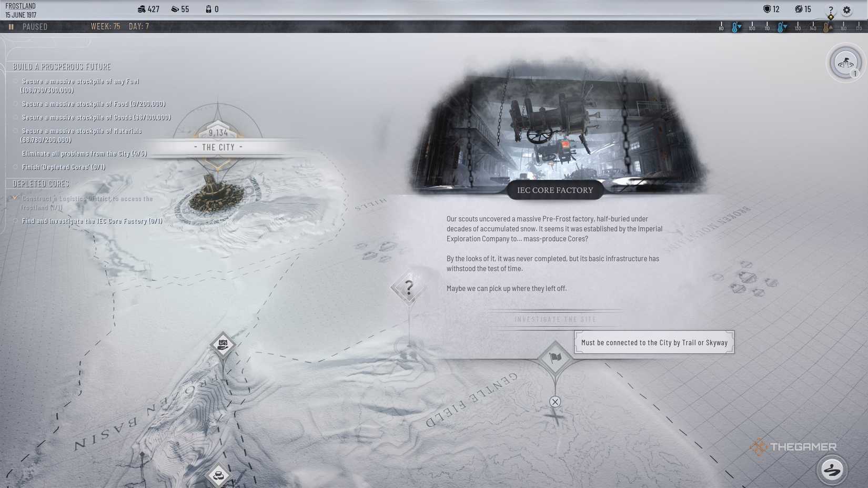Select the resource deposit marker with hand icon
The image size is (868, 488).
223,345
